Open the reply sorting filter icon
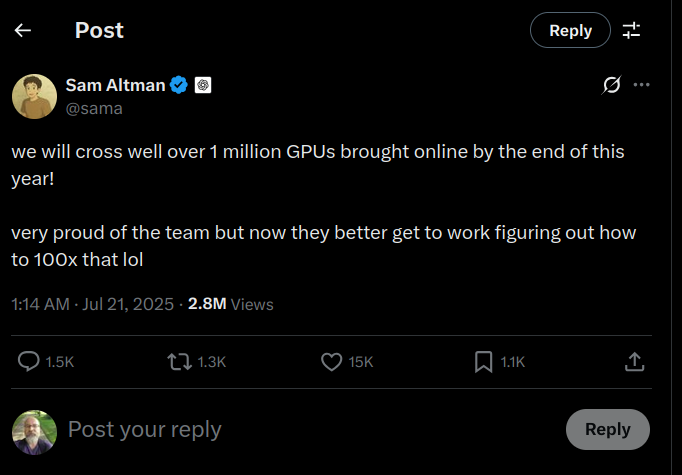The width and height of the screenshot is (682, 475). pos(631,30)
